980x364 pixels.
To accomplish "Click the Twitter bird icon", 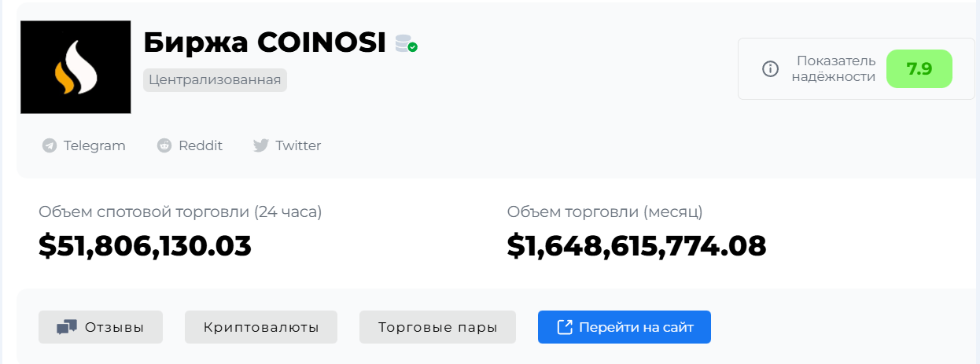I will (261, 145).
